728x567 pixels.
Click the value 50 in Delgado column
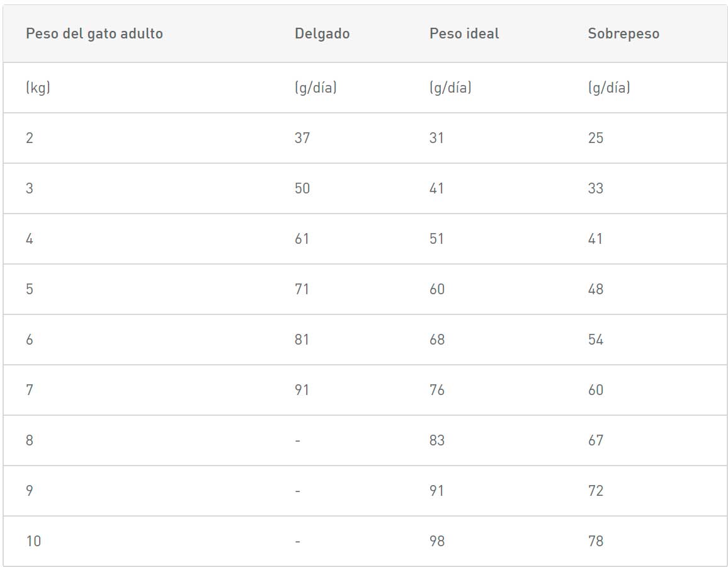tap(302, 188)
